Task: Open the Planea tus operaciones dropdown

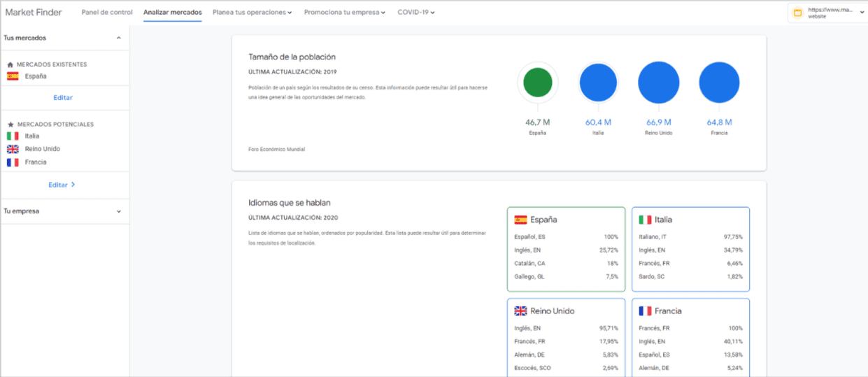Action: [x=252, y=13]
